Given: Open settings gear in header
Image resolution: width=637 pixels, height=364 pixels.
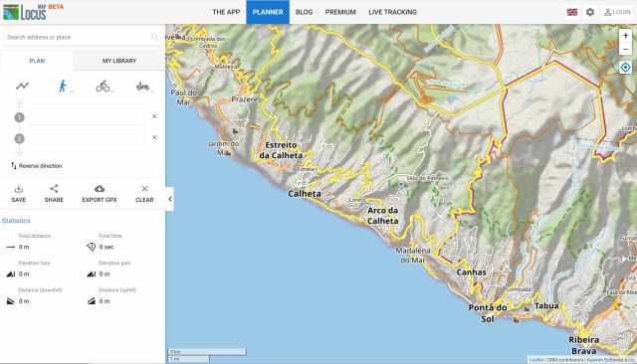Looking at the screenshot, I should [590, 12].
